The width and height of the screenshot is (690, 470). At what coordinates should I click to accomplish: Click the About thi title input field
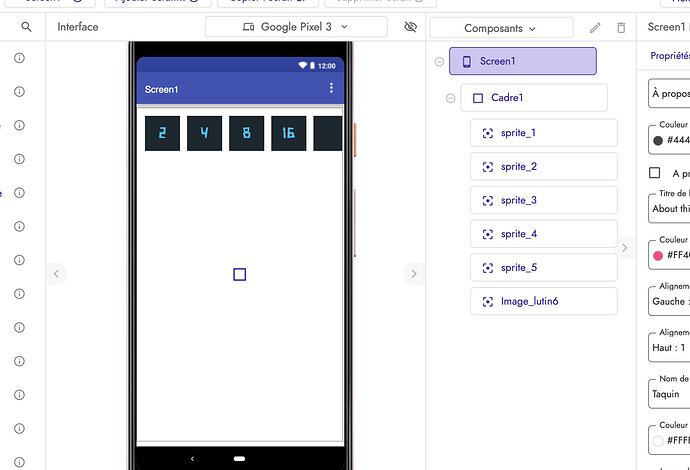tap(669, 209)
